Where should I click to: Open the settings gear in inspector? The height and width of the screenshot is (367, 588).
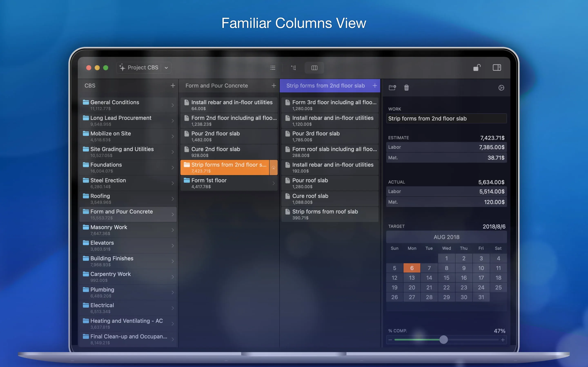[501, 88]
